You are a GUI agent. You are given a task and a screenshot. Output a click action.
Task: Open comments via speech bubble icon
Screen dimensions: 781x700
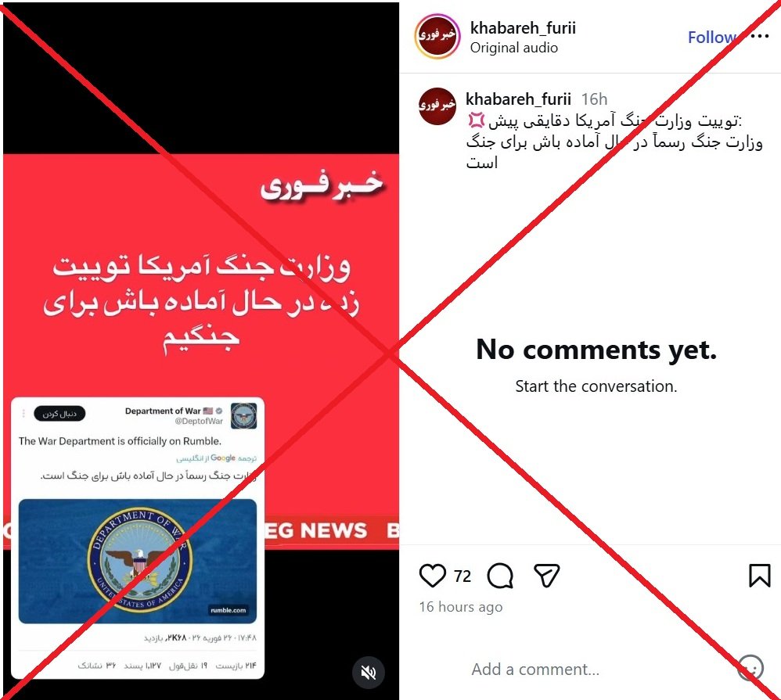point(500,576)
